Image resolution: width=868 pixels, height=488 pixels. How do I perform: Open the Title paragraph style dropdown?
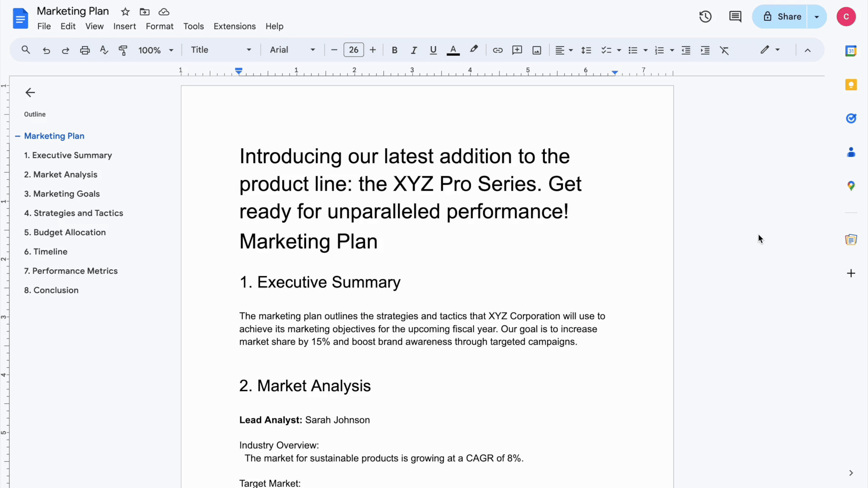point(221,50)
